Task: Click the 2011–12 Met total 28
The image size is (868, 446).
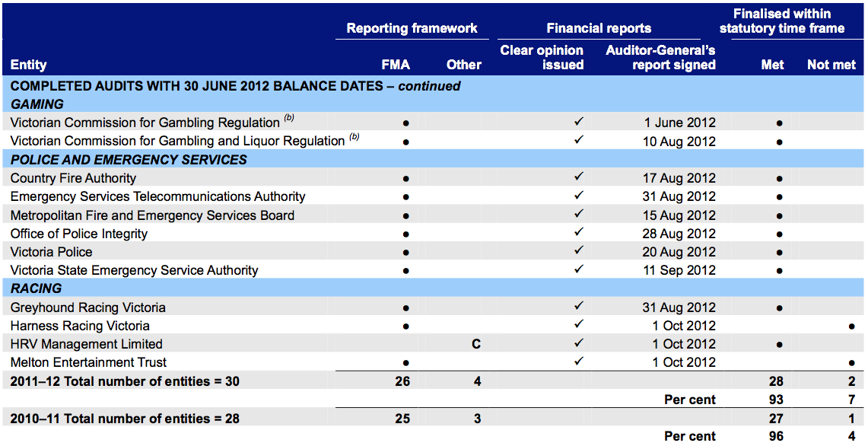Action: pyautogui.click(x=776, y=381)
